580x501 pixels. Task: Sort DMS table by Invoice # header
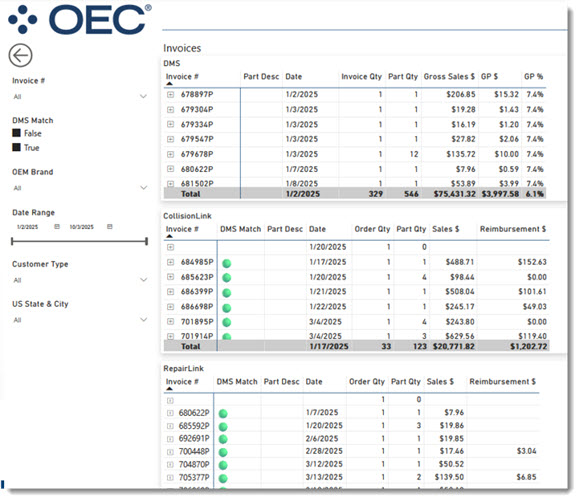(x=182, y=77)
